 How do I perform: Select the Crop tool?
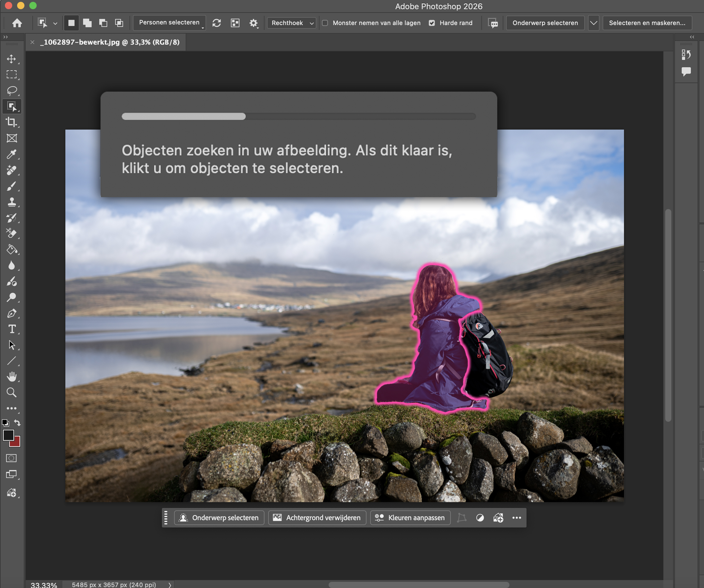(11, 122)
